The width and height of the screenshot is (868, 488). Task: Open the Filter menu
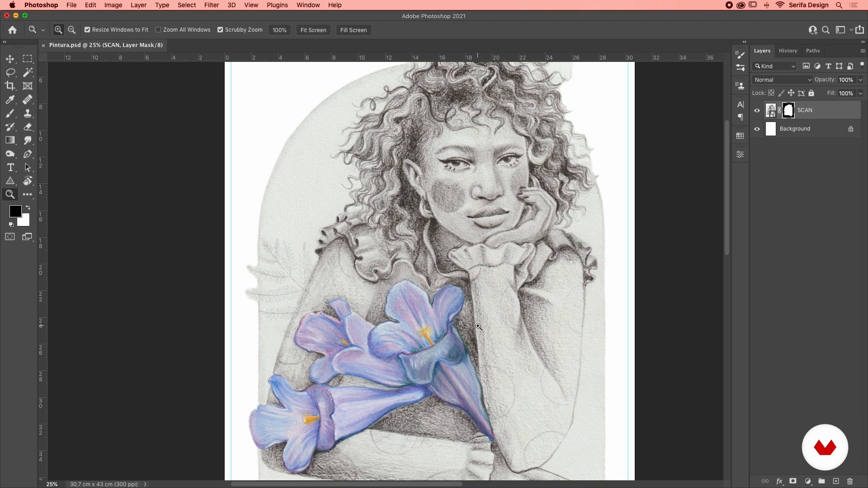point(212,5)
